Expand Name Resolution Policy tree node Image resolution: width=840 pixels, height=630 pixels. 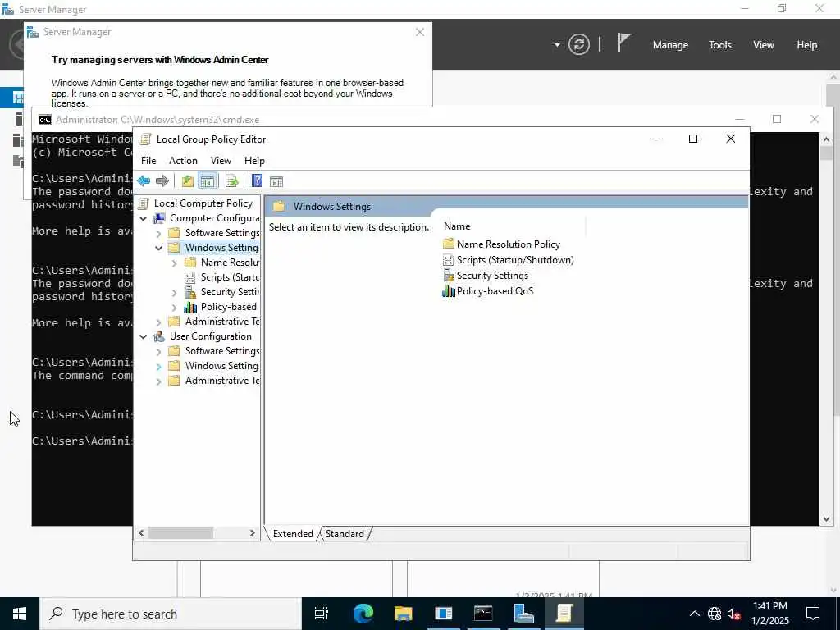[x=174, y=263]
